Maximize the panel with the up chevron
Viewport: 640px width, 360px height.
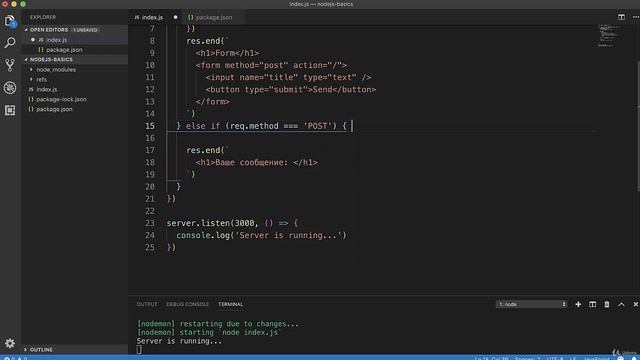click(x=621, y=304)
